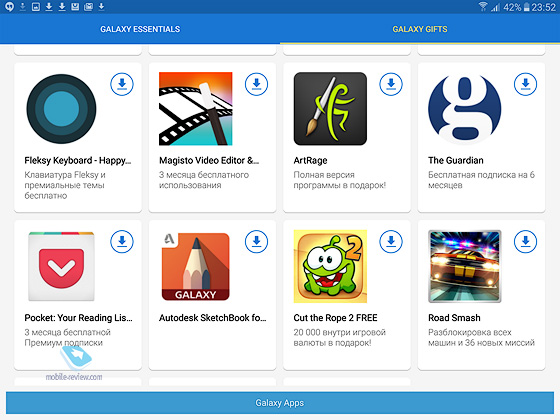
Task: Download Magisto Video Editor via download icon
Action: point(256,84)
